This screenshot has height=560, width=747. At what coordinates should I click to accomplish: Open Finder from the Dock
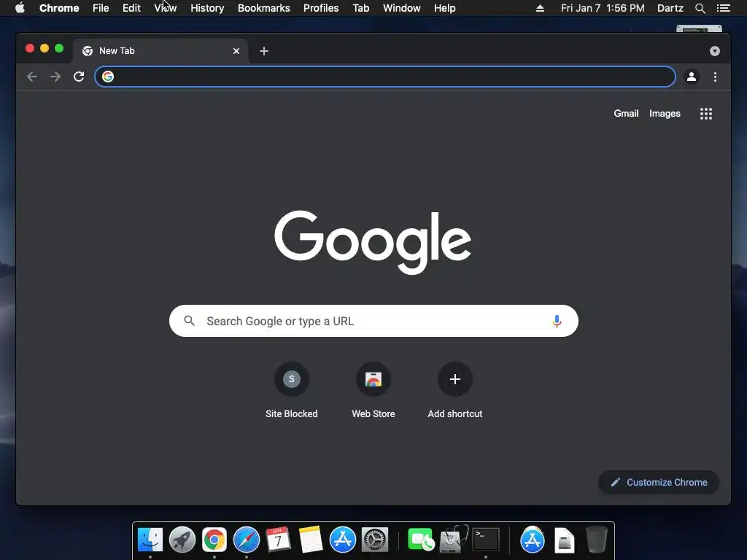(x=150, y=540)
